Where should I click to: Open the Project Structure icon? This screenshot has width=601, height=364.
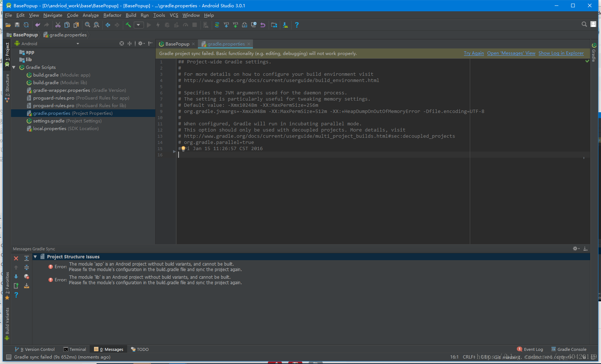[x=274, y=25]
